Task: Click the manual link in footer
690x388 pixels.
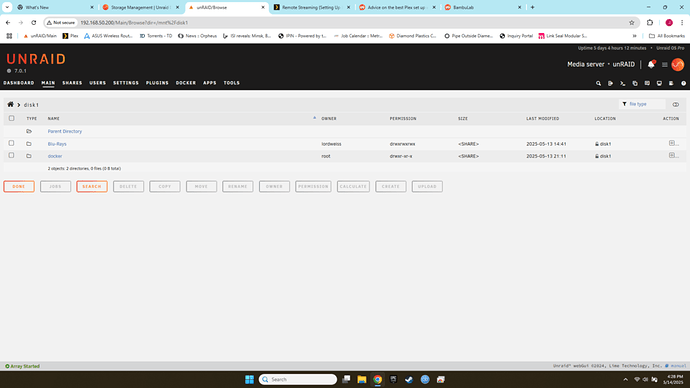Action: 678,366
